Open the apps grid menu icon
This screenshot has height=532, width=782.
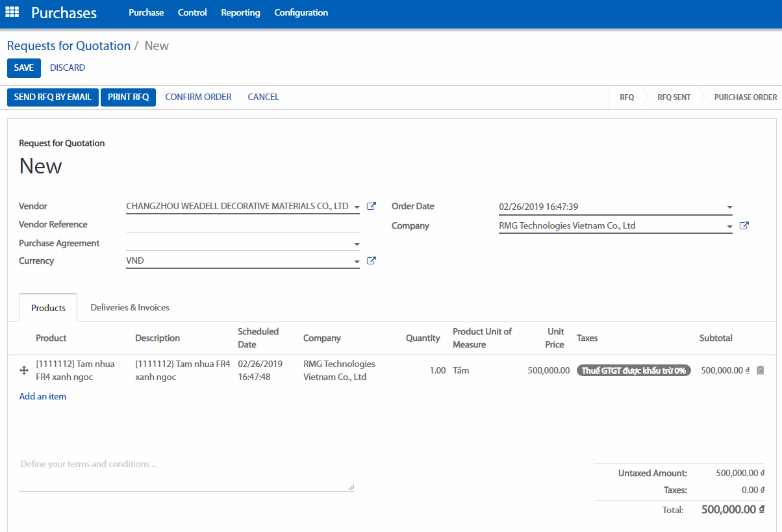[12, 12]
